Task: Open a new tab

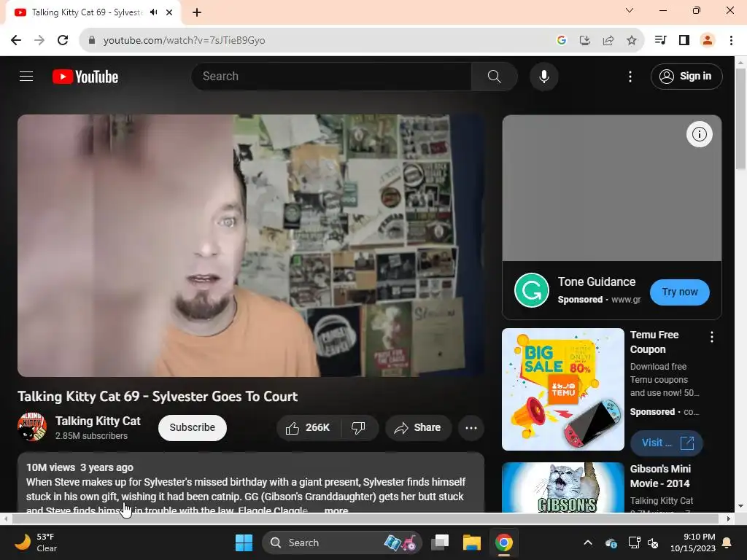Action: point(197,12)
